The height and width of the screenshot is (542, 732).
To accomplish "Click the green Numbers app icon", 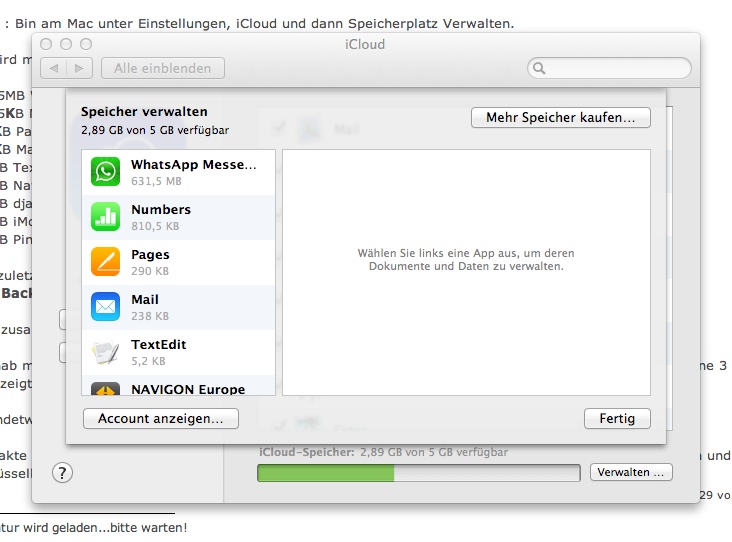I will [105, 217].
